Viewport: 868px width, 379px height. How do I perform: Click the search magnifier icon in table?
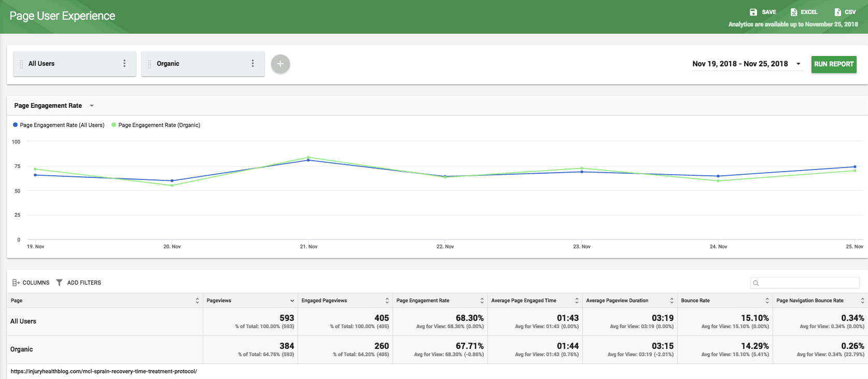(x=756, y=283)
